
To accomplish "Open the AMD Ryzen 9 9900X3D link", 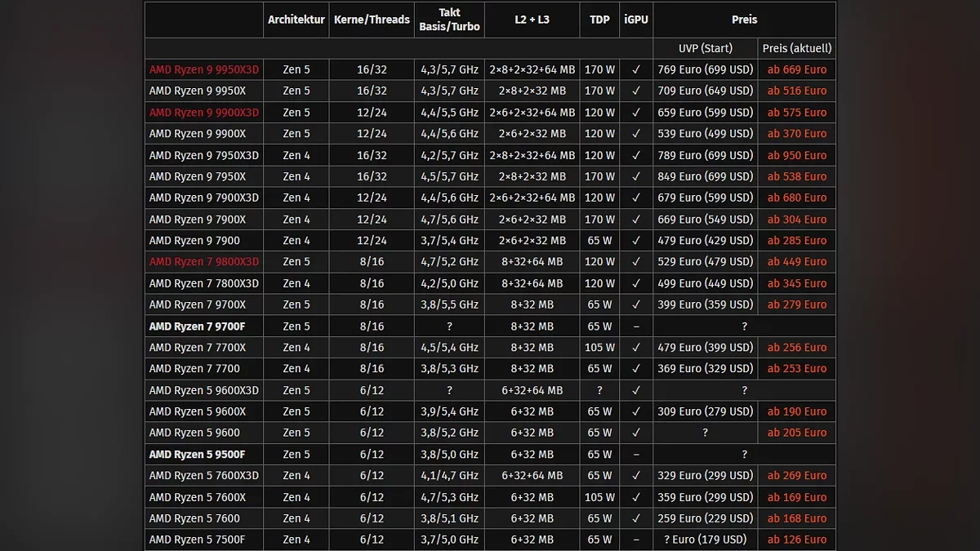I will pos(203,113).
